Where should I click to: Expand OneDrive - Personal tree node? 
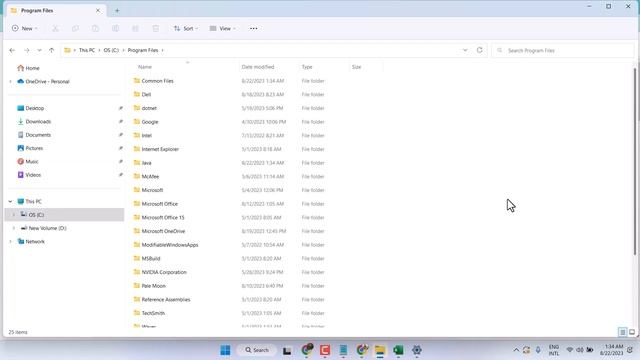tap(11, 82)
